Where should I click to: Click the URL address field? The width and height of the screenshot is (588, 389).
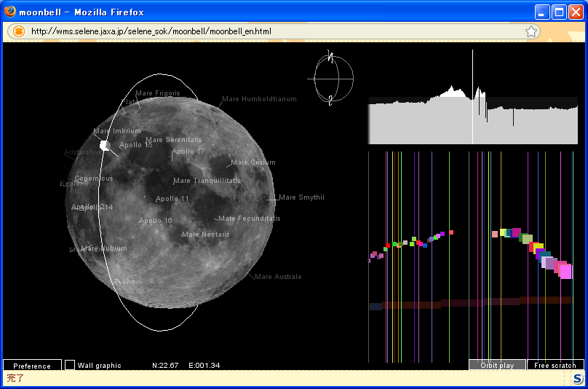(276, 31)
